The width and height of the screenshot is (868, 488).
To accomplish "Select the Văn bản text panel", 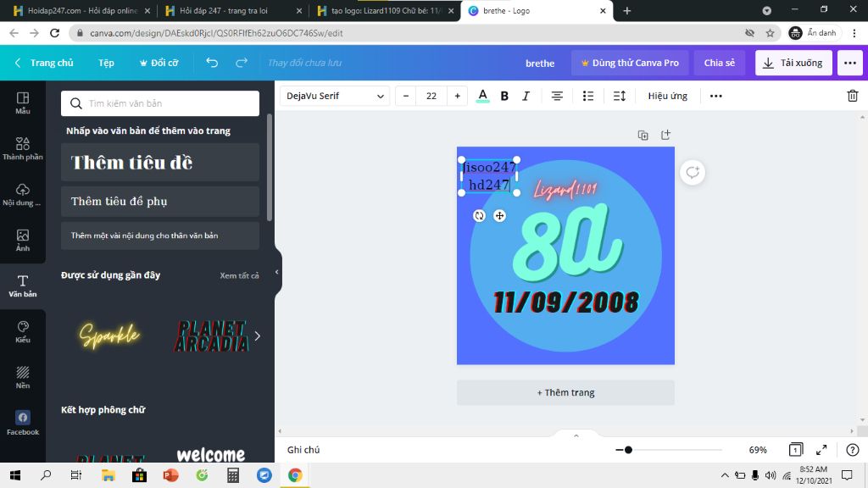I will [23, 286].
